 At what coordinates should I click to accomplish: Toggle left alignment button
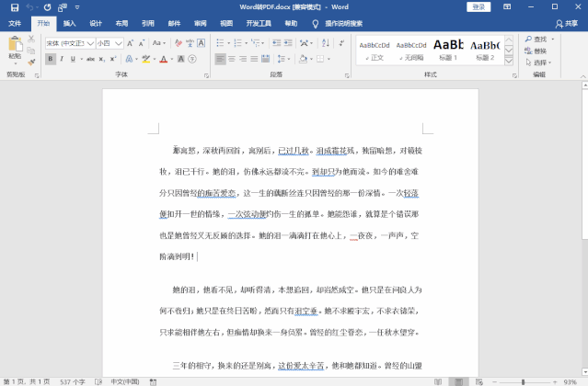221,59
